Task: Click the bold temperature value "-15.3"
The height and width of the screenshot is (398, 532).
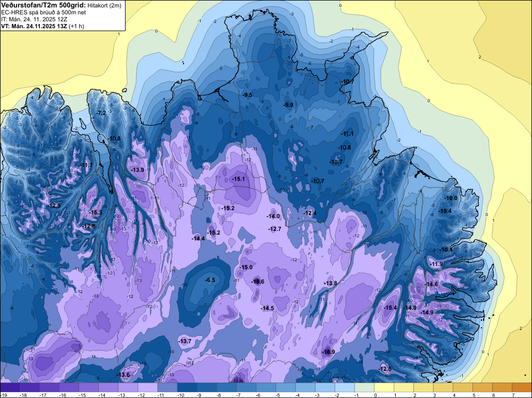Action: pos(95,212)
